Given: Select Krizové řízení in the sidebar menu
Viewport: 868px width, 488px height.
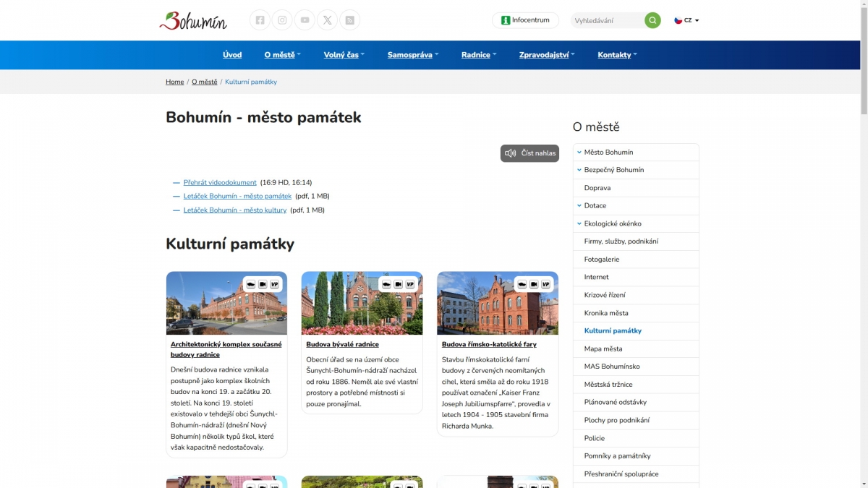Looking at the screenshot, I should click(636, 295).
